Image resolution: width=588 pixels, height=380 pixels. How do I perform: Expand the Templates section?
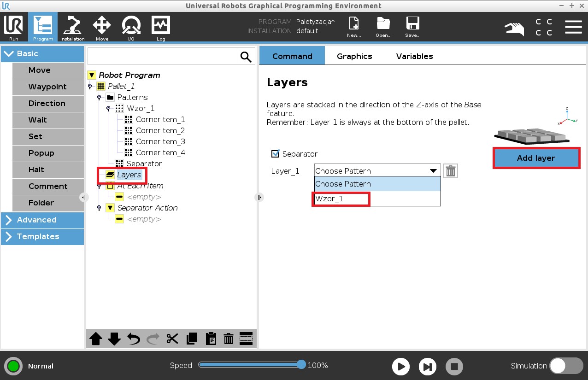click(42, 236)
